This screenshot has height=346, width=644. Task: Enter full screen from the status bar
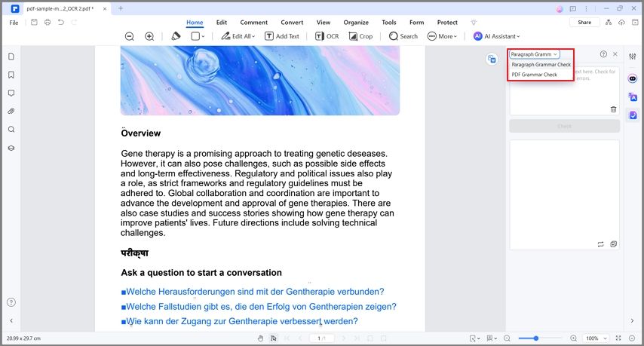click(618, 338)
